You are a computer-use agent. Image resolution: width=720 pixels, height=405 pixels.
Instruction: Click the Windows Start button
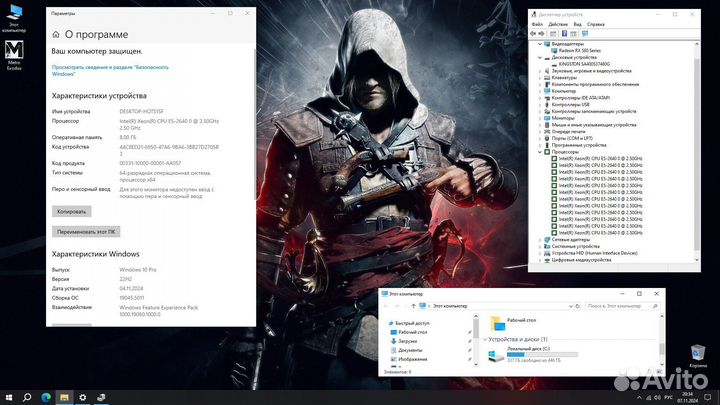coord(8,398)
